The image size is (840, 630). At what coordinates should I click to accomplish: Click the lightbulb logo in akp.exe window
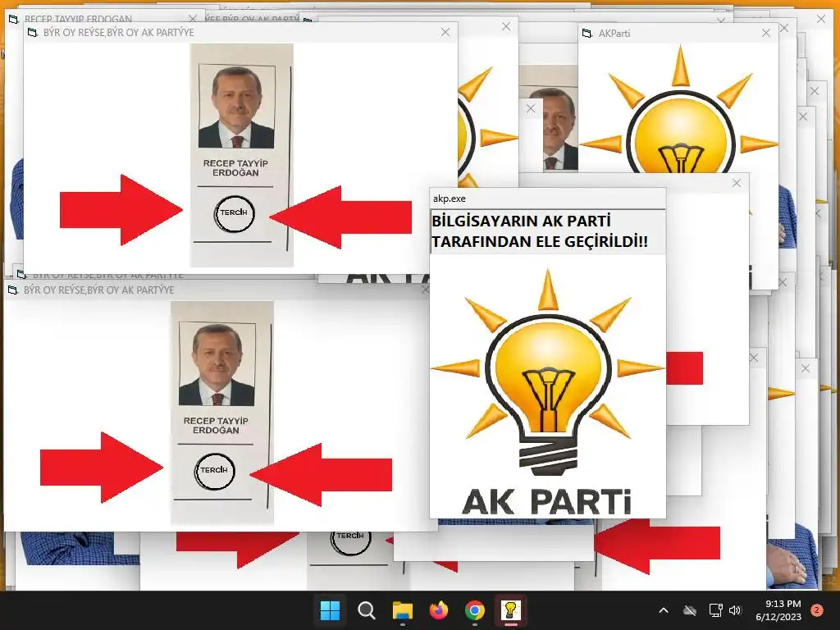coord(548,372)
